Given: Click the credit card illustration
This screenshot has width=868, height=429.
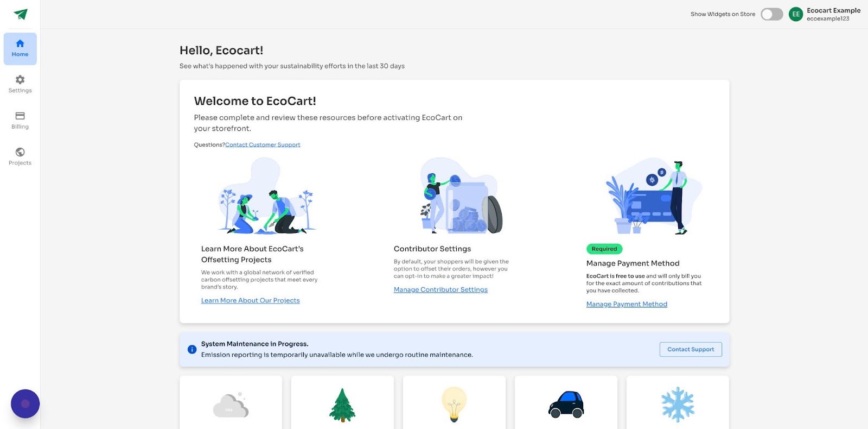Looking at the screenshot, I should pyautogui.click(x=654, y=197).
